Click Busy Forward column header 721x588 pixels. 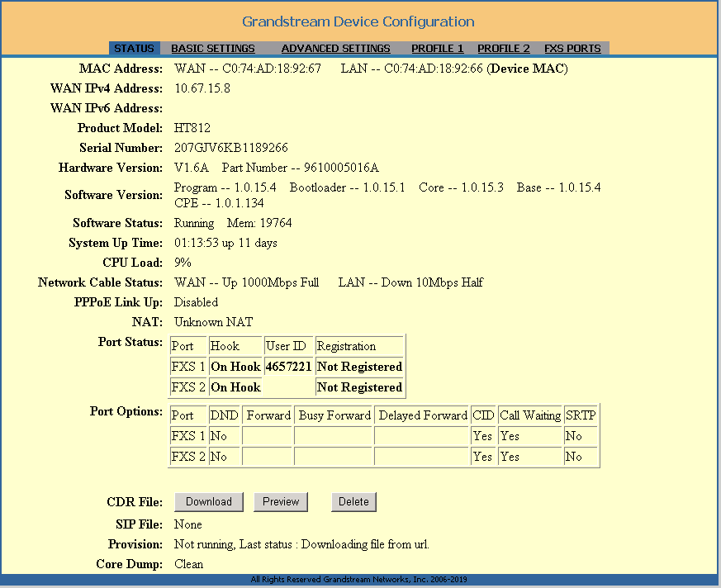[x=334, y=415]
